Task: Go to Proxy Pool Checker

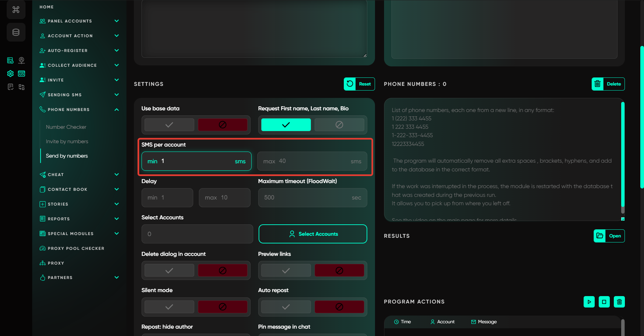Action: tap(76, 248)
